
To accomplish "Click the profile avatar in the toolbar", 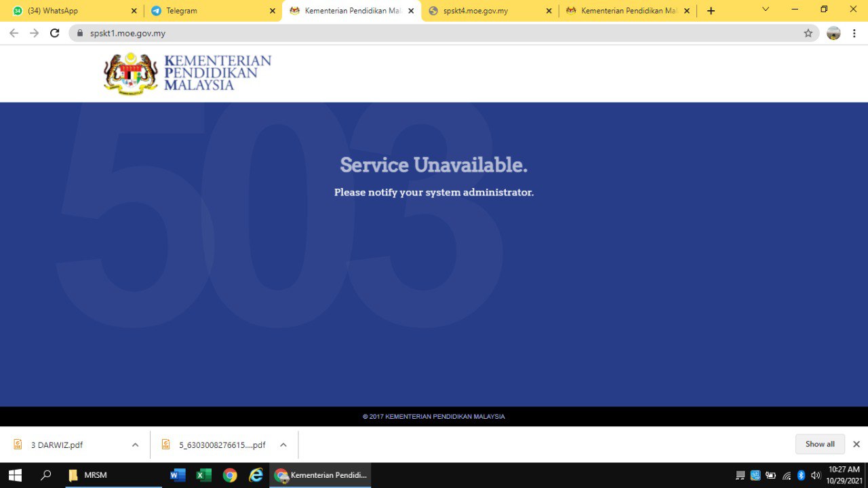I will point(833,33).
